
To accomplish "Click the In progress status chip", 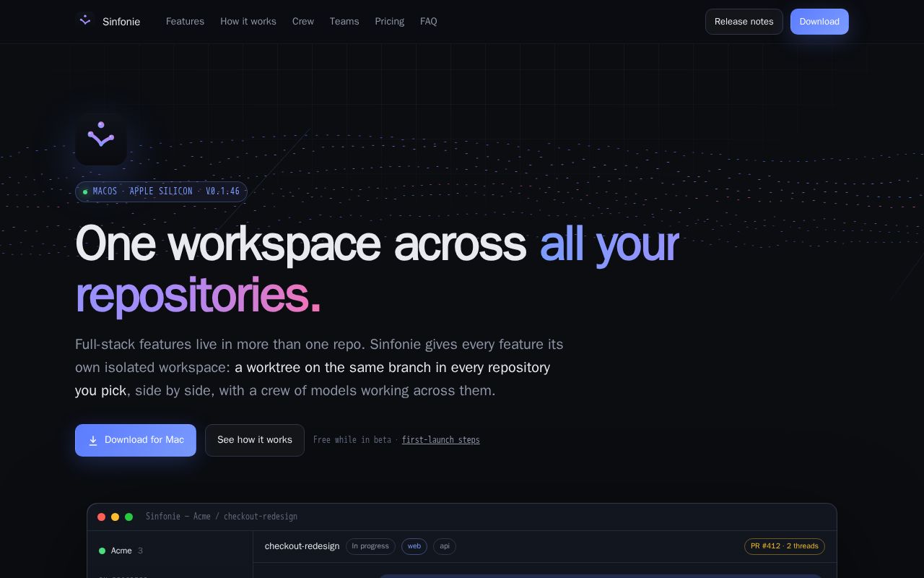I will point(370,546).
